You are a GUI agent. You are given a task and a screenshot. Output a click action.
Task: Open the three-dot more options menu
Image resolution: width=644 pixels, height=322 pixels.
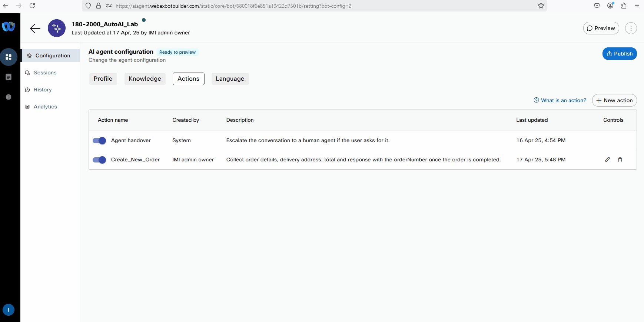tap(631, 28)
